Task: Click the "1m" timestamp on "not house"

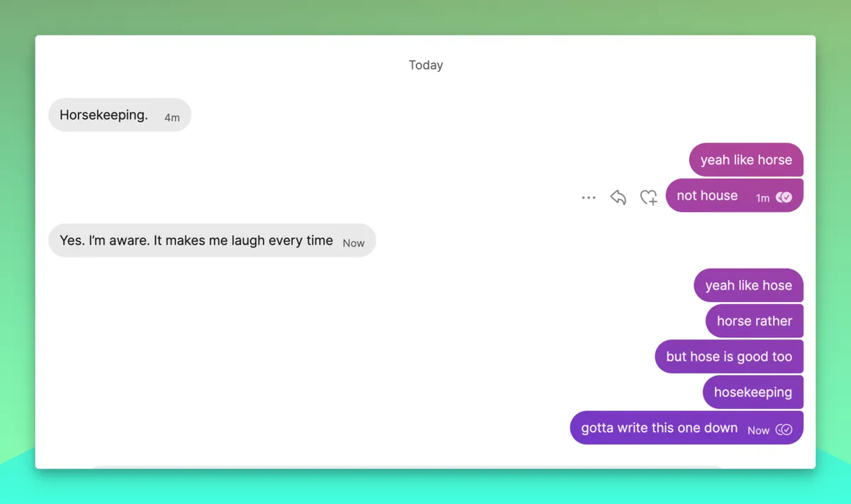Action: tap(762, 198)
